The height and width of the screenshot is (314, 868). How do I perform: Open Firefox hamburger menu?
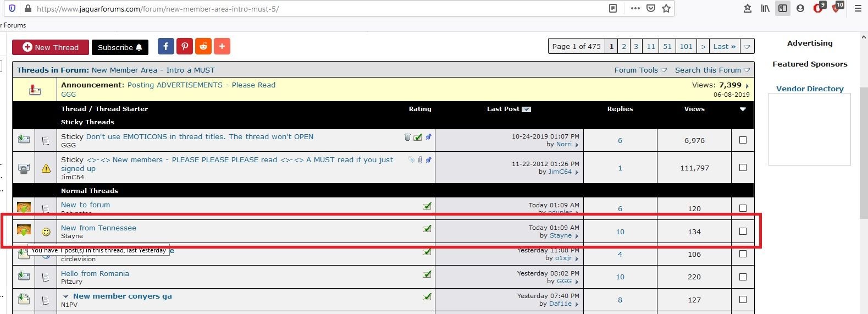[858, 8]
